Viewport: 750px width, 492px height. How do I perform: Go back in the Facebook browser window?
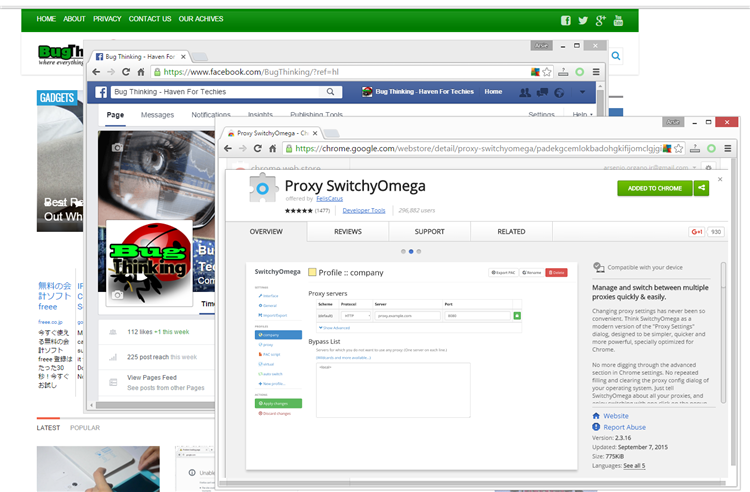96,72
